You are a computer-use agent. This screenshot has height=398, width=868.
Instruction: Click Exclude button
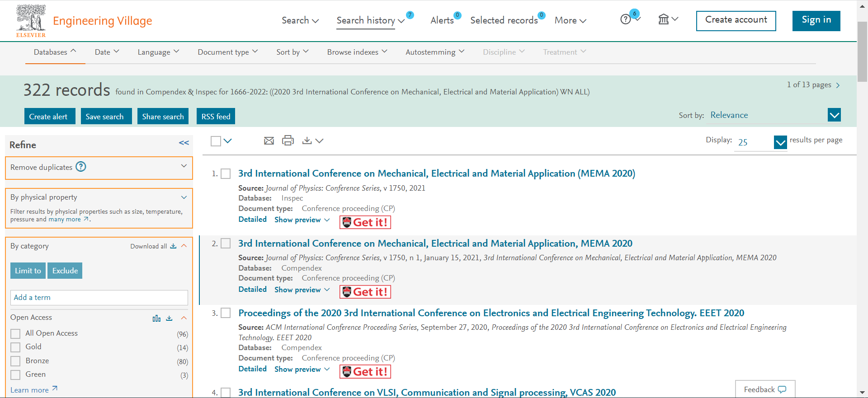(x=65, y=271)
